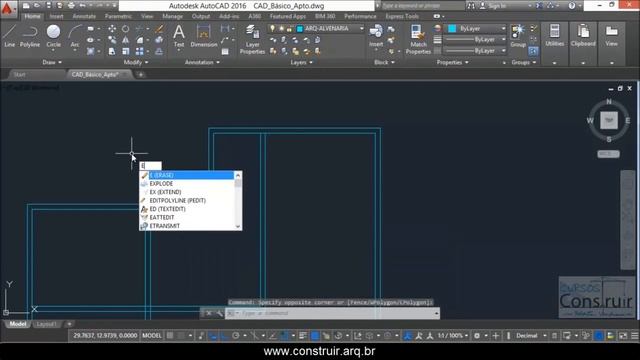This screenshot has height=360, width=640.
Task: Expand the Annotation panel
Action: point(202,62)
